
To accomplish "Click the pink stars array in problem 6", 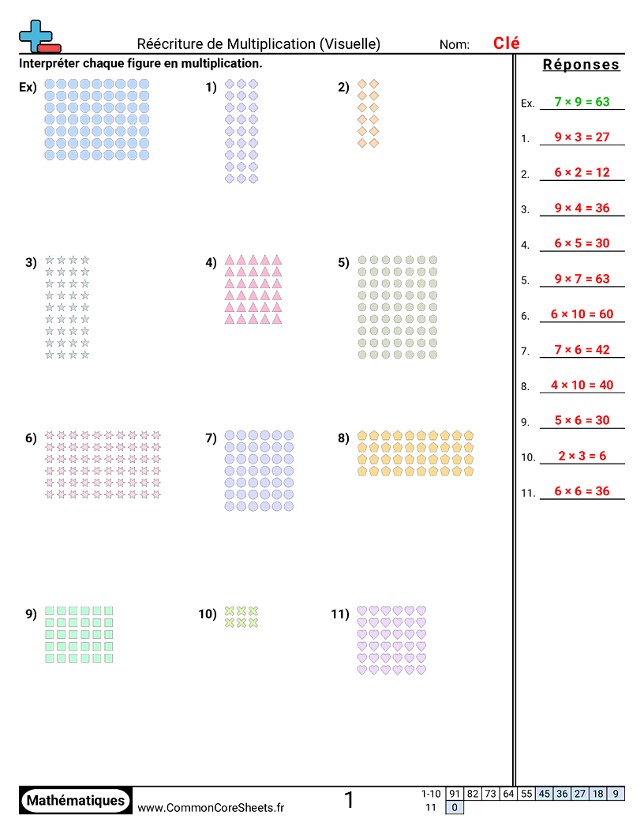I will (x=103, y=464).
